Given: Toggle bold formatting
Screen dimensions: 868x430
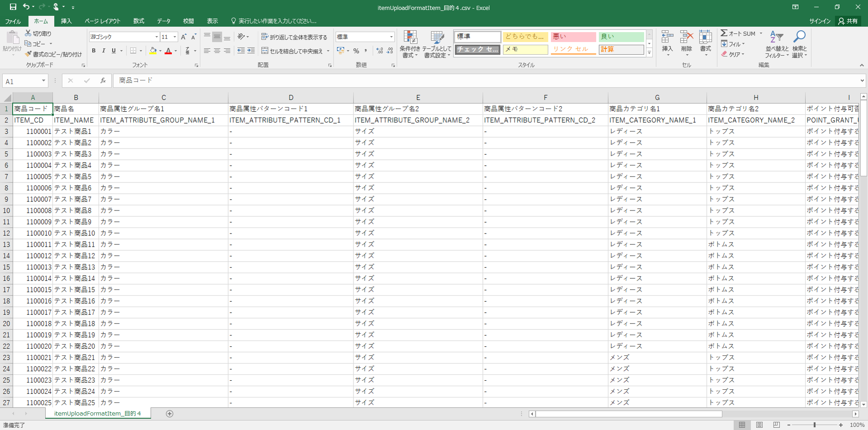Looking at the screenshot, I should point(94,51).
